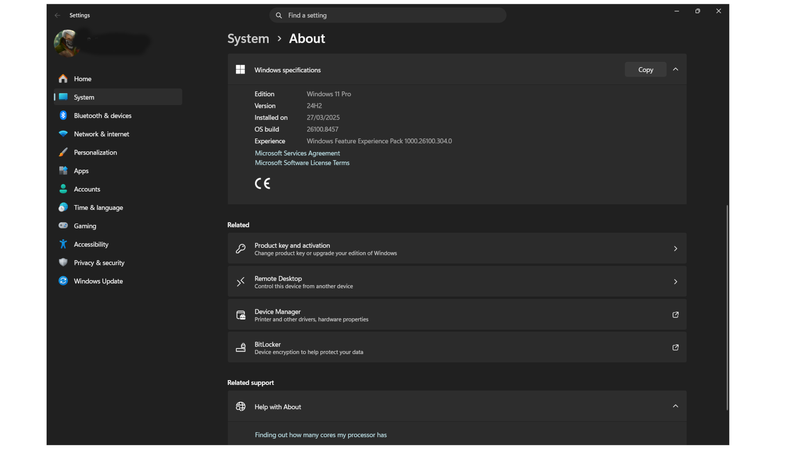Click the Personalization paintbrush icon
The height and width of the screenshot is (450, 800).
coord(63,152)
